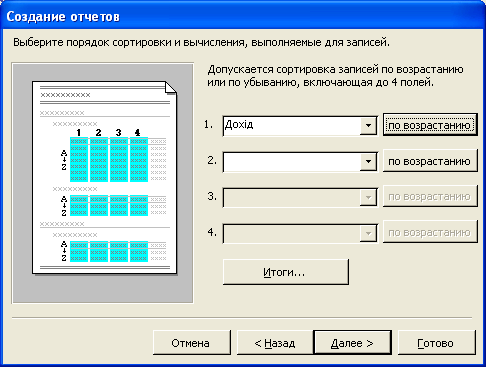Finish the wizard with Готово
The height and width of the screenshot is (367, 486).
(x=436, y=343)
